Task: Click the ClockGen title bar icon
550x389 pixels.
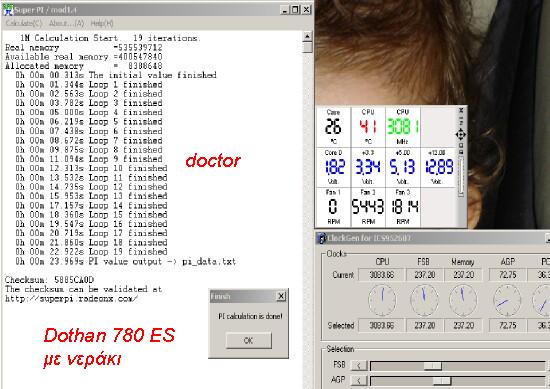Action: coord(321,238)
